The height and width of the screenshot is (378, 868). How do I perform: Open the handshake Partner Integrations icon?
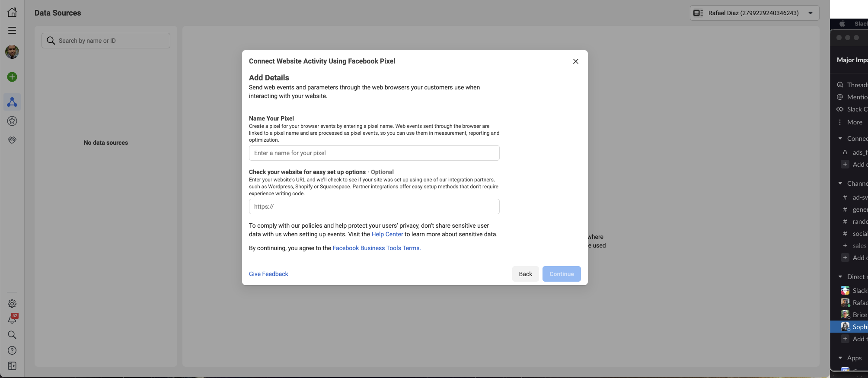(x=12, y=140)
